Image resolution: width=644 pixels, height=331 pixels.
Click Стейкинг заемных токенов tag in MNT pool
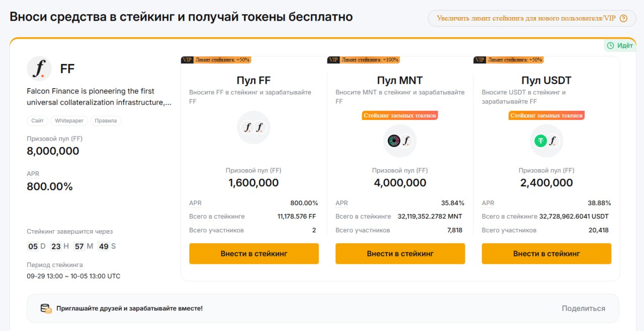[x=400, y=115]
